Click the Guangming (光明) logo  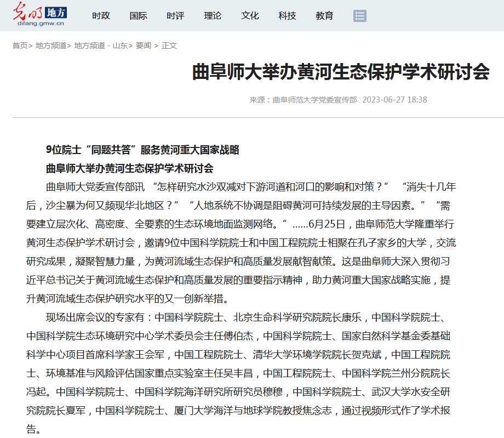[x=27, y=11]
